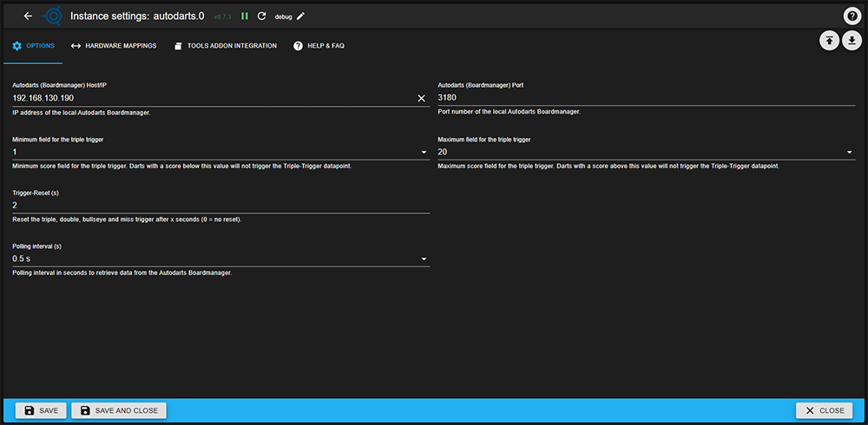This screenshot has height=425, width=868.
Task: Click Save and Close button
Action: (x=119, y=410)
